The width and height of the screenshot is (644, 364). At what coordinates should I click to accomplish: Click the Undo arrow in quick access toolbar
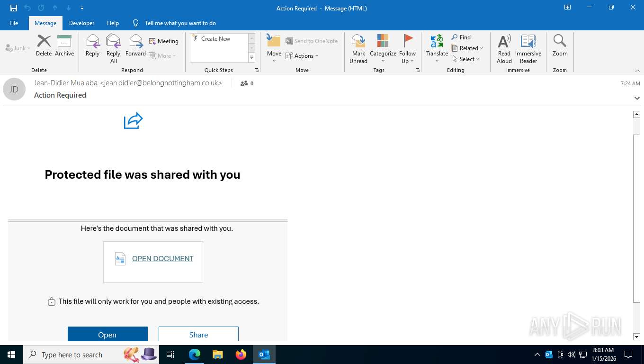[x=27, y=8]
